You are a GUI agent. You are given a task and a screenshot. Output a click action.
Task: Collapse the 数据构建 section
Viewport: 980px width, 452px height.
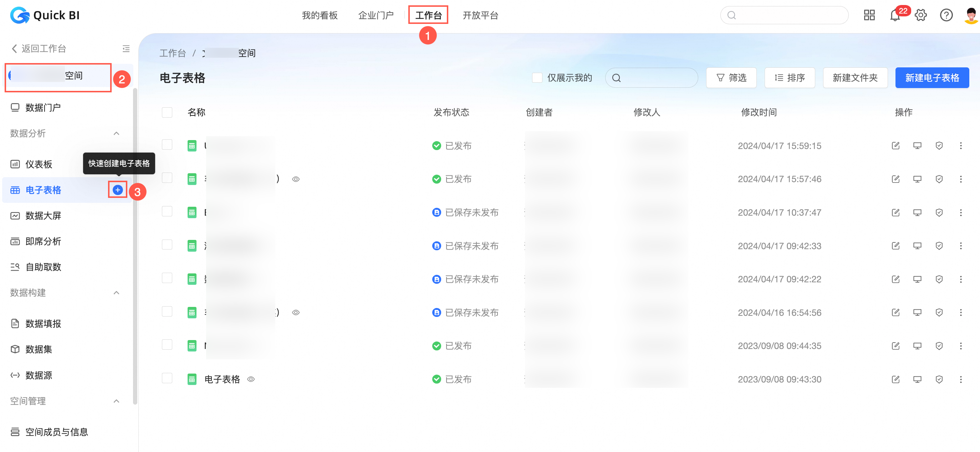pos(116,293)
